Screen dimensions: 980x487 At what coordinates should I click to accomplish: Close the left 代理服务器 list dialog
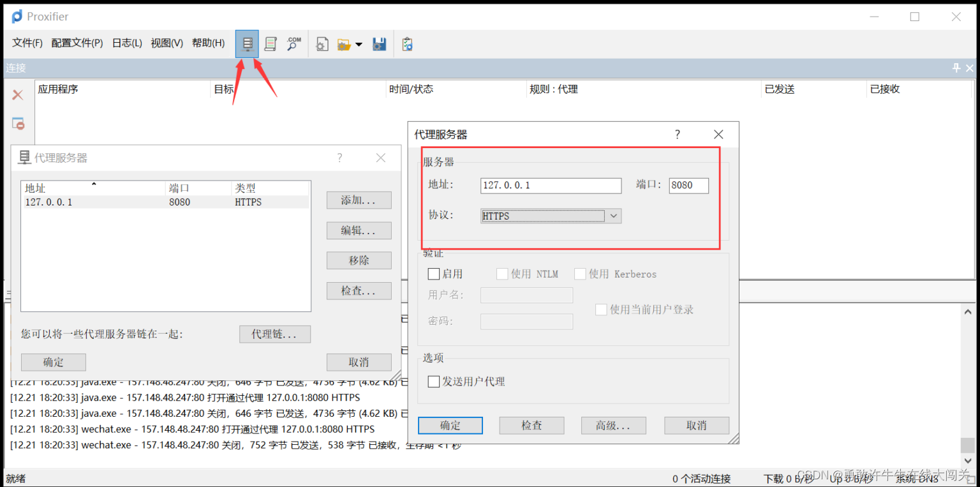pyautogui.click(x=381, y=158)
